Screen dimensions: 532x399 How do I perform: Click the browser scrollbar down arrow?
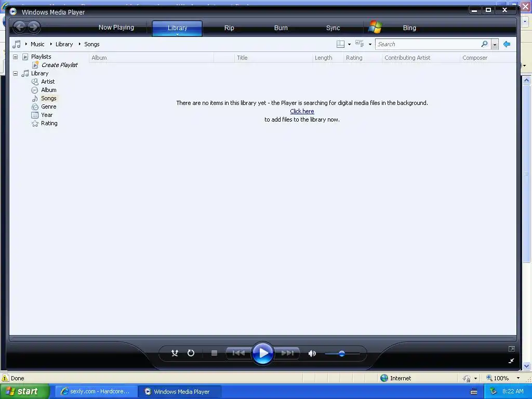point(527,366)
